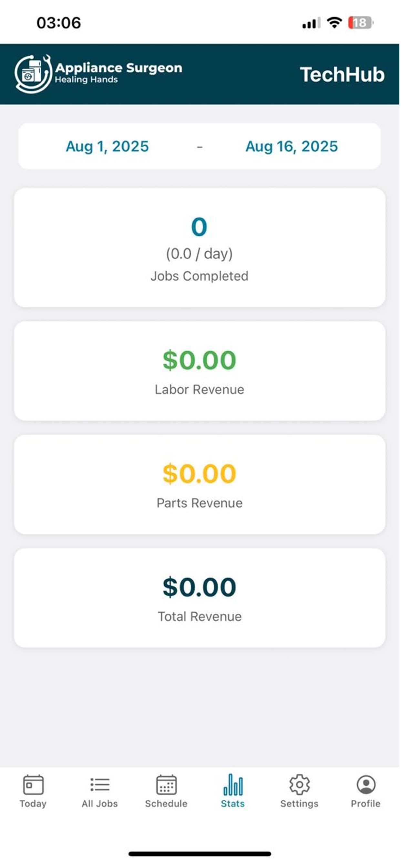Screen dimensions: 401x868
Task: Open the Settings gear icon
Action: click(299, 784)
